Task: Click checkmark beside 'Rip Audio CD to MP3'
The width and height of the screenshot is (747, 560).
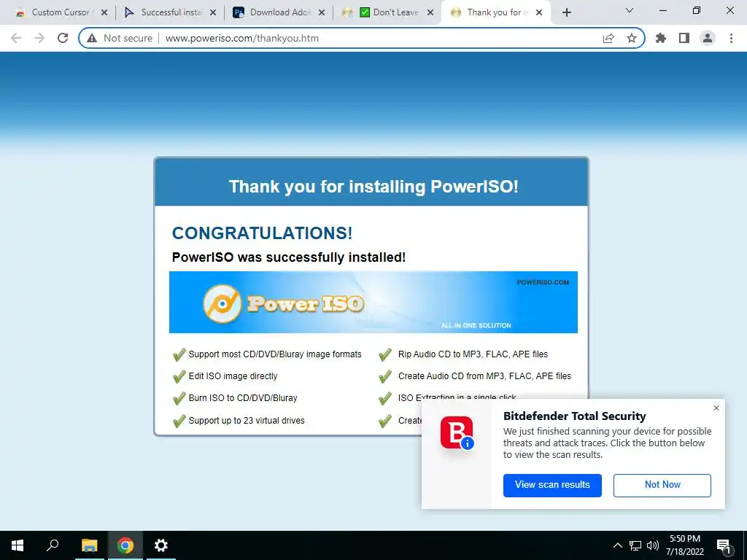Action: [385, 355]
